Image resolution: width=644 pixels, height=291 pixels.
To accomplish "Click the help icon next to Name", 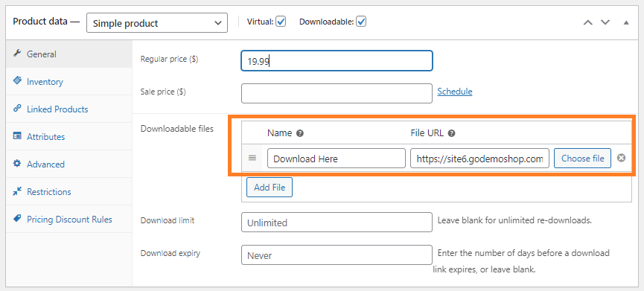I will point(300,133).
